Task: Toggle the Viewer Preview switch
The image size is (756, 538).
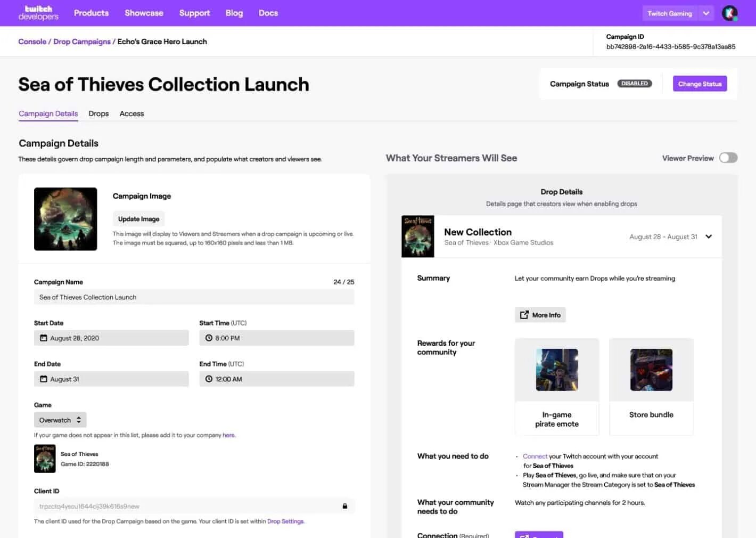Action: click(728, 158)
